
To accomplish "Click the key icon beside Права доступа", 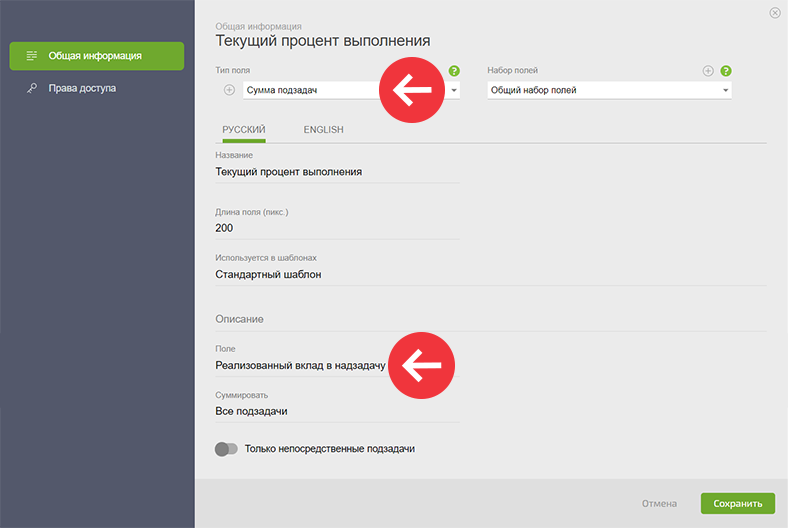I will [32, 88].
